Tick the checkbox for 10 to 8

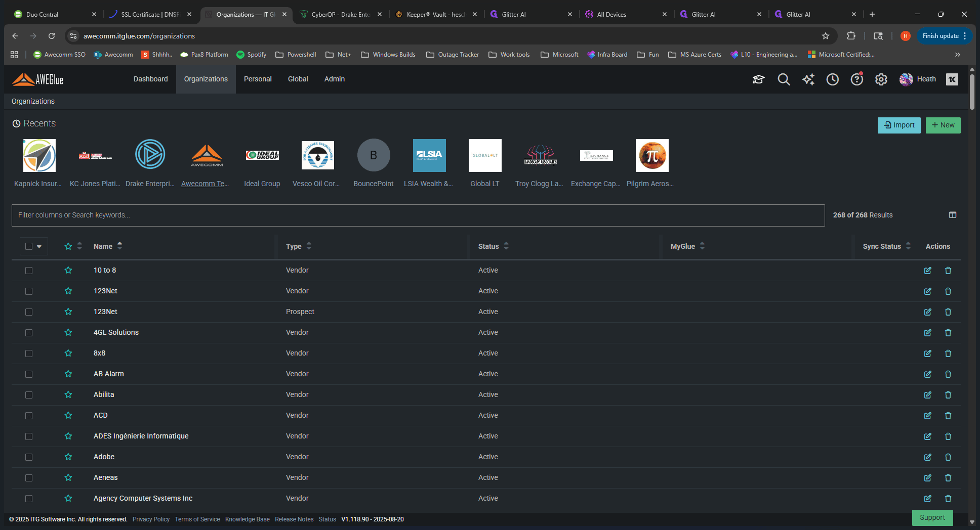29,271
